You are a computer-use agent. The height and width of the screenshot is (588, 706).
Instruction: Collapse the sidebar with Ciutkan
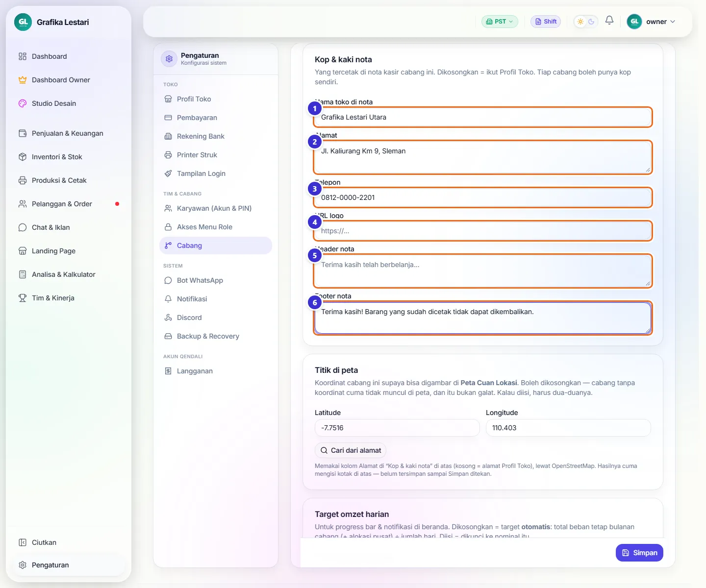69,542
